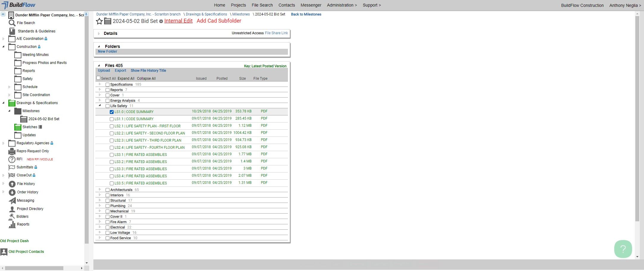644x271 pixels.
Task: Click the main page vertical scrollbar
Action: pyautogui.click(x=637, y=119)
